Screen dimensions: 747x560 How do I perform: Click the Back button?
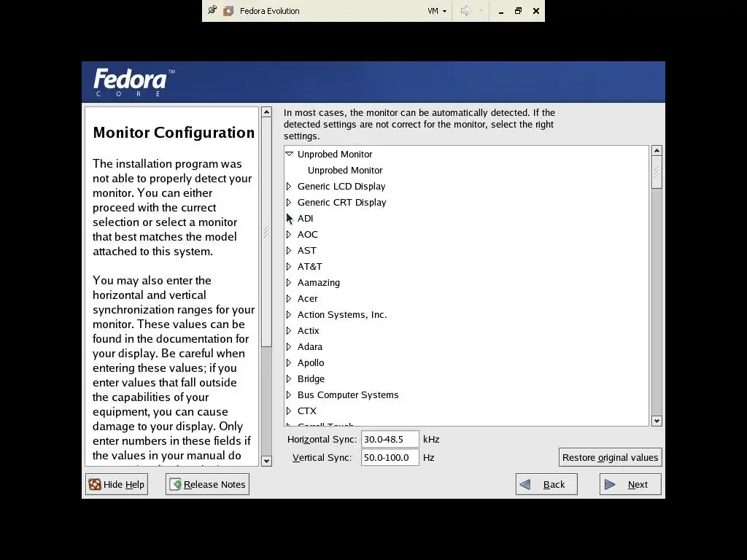click(546, 484)
